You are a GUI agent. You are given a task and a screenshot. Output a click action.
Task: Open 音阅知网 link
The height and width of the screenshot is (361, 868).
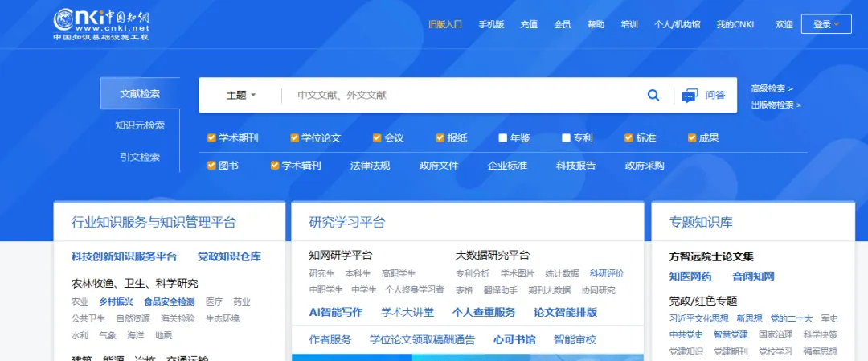753,277
